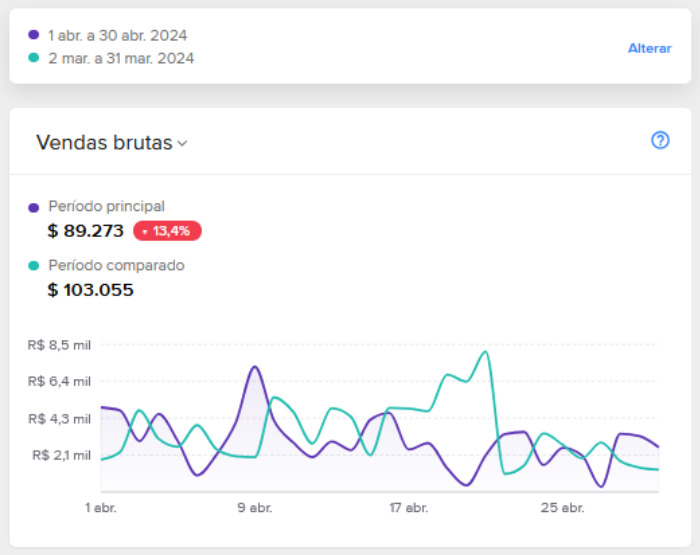The width and height of the screenshot is (700, 555).
Task: Open the Vendas brutas metric title
Action: [104, 143]
